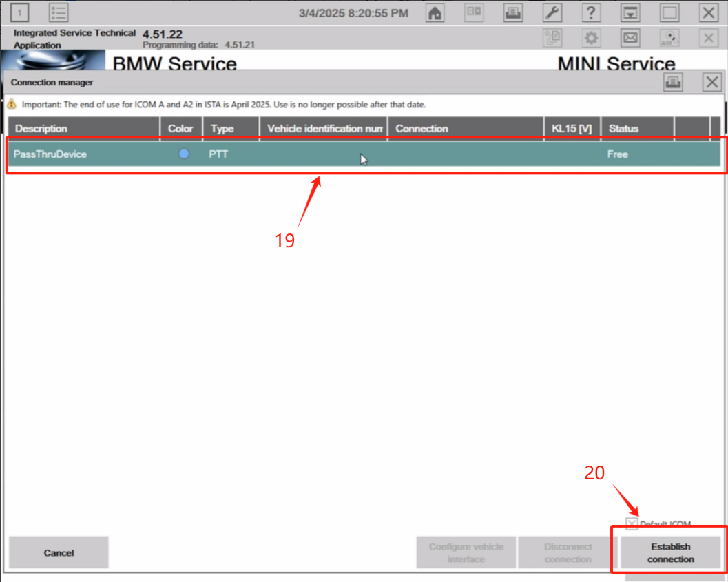Click the AIR search icon
This screenshot has height=582, width=728.
pos(669,38)
